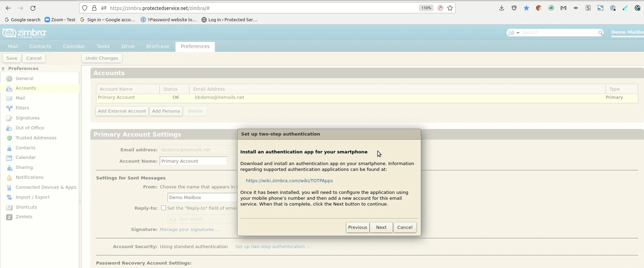Click Previous in the authentication dialog
Viewport: 644px width, 268px height.
[357, 227]
